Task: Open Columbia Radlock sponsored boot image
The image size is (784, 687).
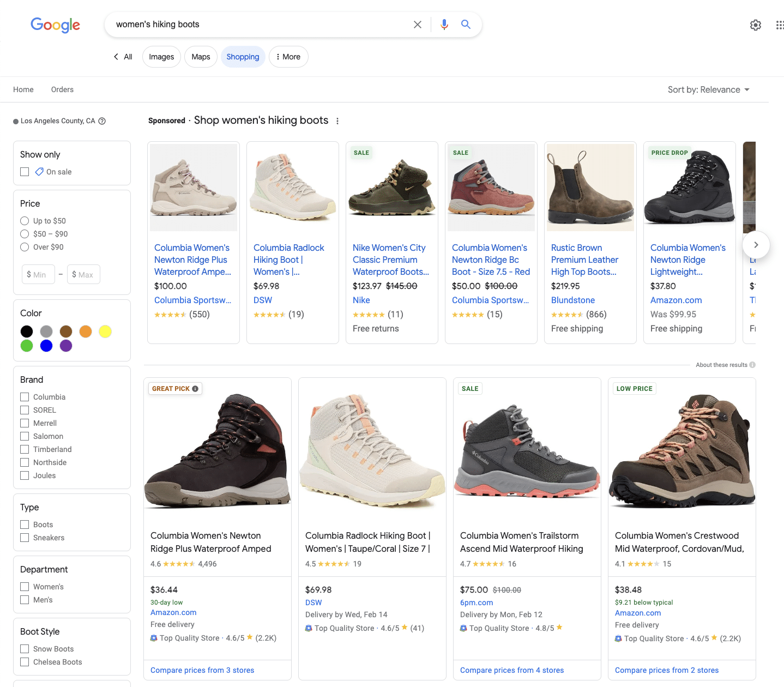Action: pos(293,188)
